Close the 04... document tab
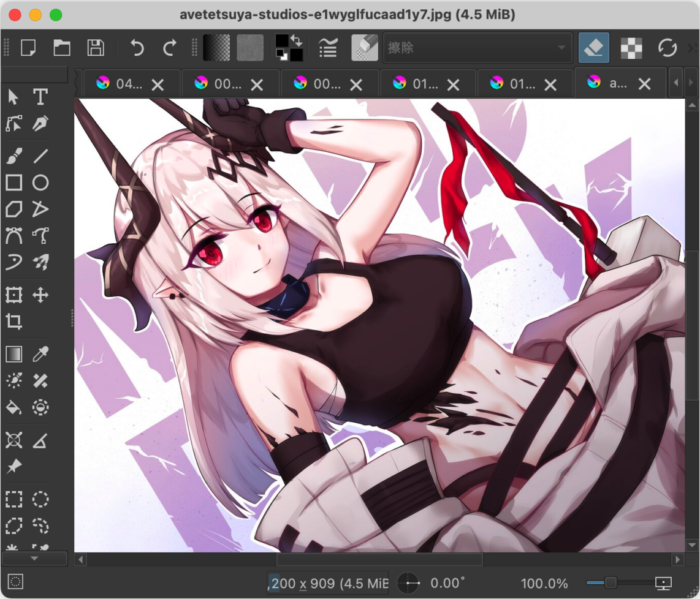 [x=158, y=85]
